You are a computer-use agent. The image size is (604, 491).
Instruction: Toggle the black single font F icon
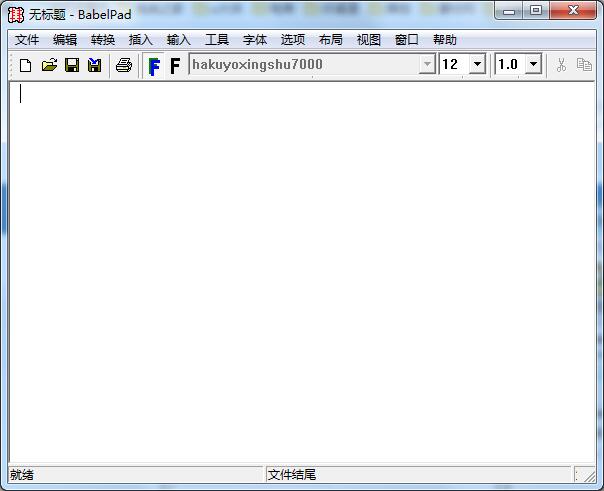click(x=175, y=66)
